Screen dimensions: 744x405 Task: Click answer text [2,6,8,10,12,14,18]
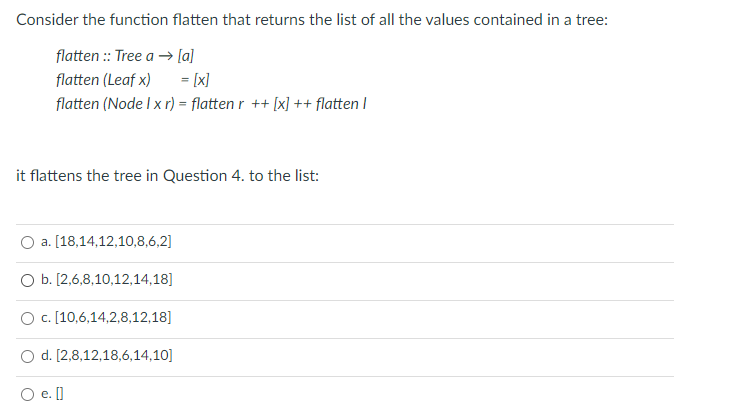pyautogui.click(x=114, y=279)
